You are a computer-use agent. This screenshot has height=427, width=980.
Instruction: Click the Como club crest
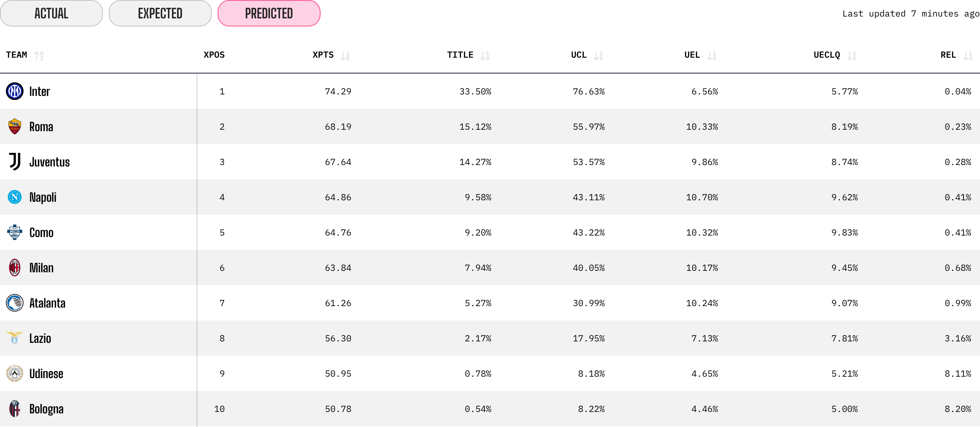(14, 232)
